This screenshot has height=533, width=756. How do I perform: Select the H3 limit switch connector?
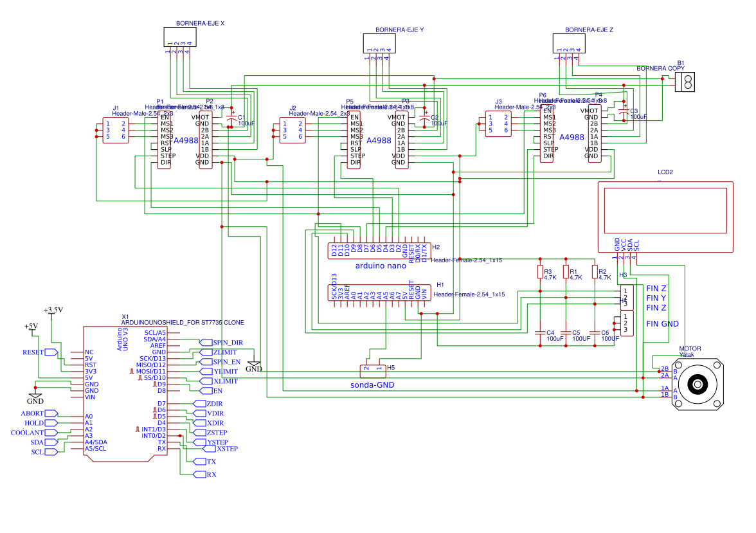[627, 298]
